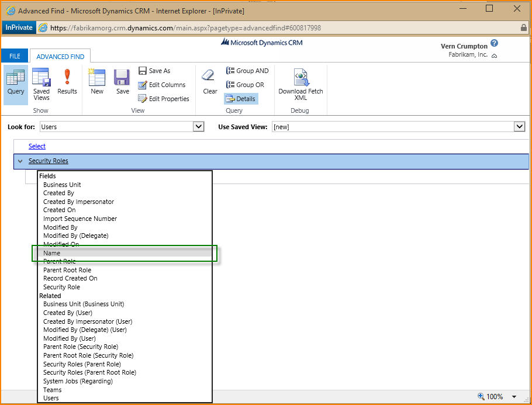This screenshot has width=532, height=405.
Task: Click the Edit Columns button
Action: 162,85
